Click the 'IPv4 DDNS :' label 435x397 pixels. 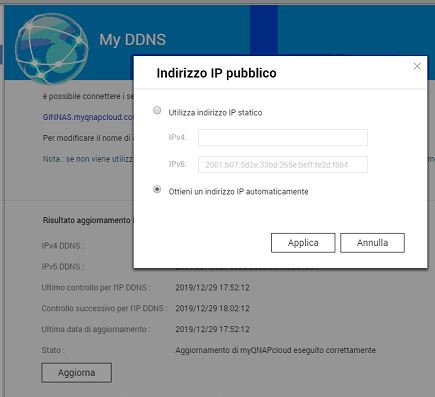coord(62,246)
